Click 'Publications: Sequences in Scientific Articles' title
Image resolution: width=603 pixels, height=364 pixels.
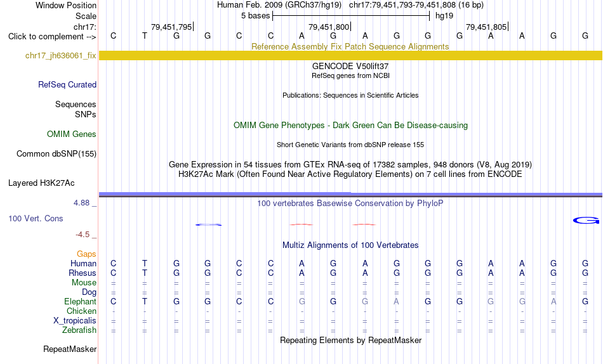pyautogui.click(x=350, y=95)
